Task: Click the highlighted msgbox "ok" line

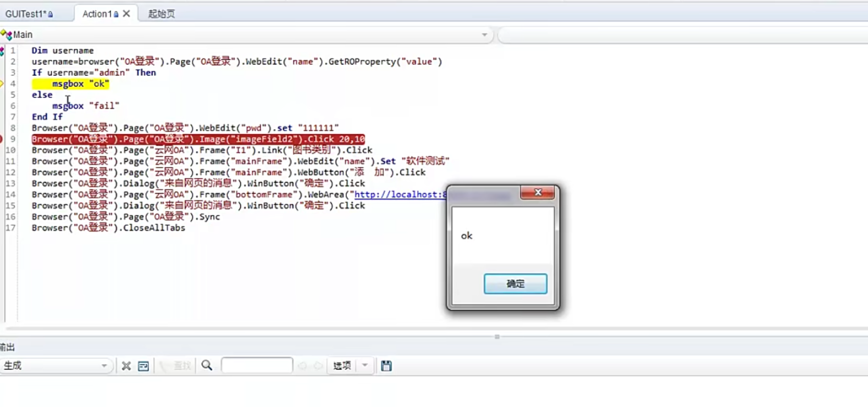Action: tap(70, 83)
